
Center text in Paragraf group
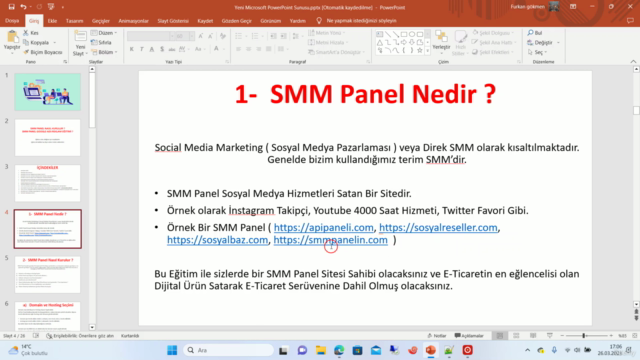coord(249,49)
